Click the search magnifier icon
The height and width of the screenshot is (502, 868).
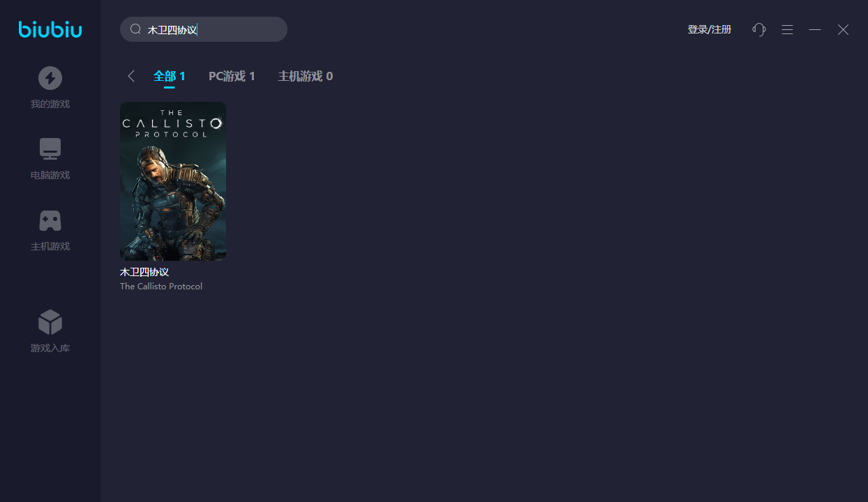[136, 29]
